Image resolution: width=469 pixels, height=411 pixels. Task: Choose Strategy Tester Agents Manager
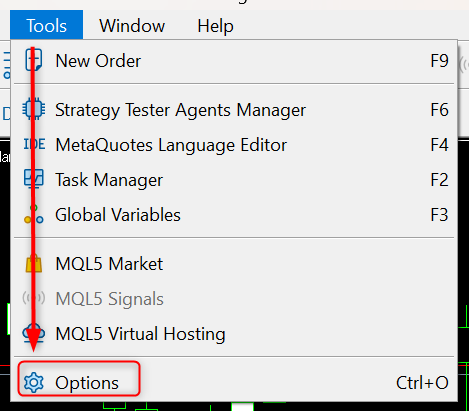(234, 109)
